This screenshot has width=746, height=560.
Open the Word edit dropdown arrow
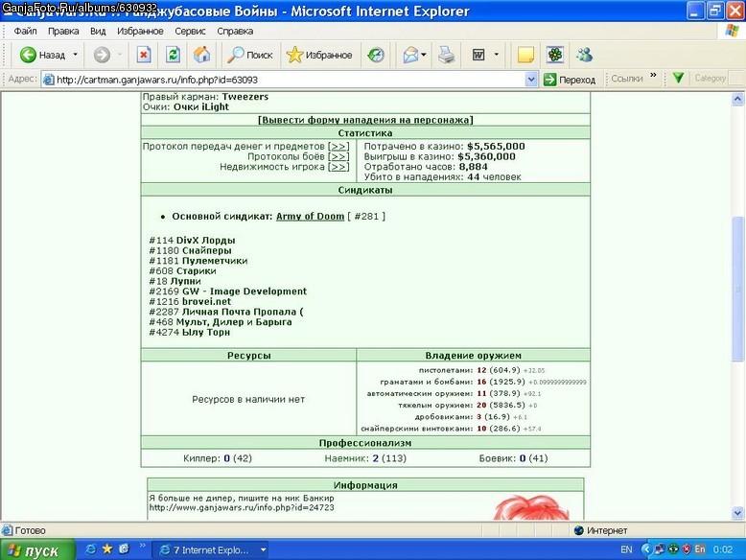pyautogui.click(x=497, y=55)
